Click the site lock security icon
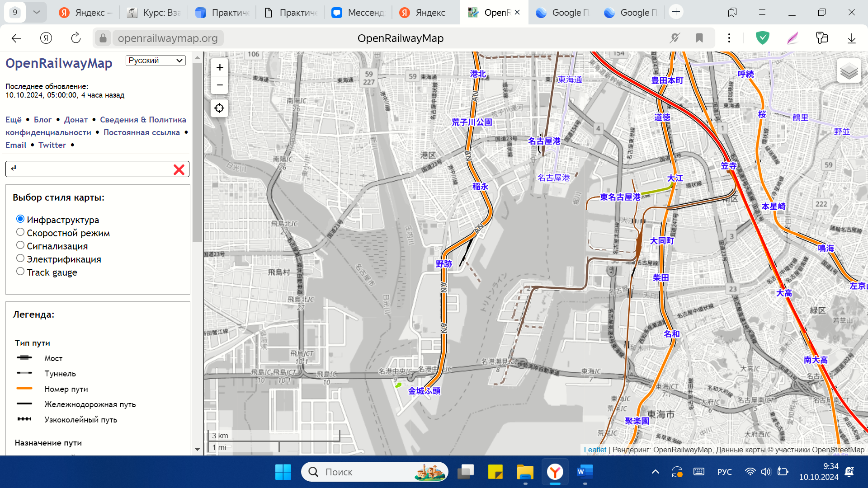 coord(103,38)
